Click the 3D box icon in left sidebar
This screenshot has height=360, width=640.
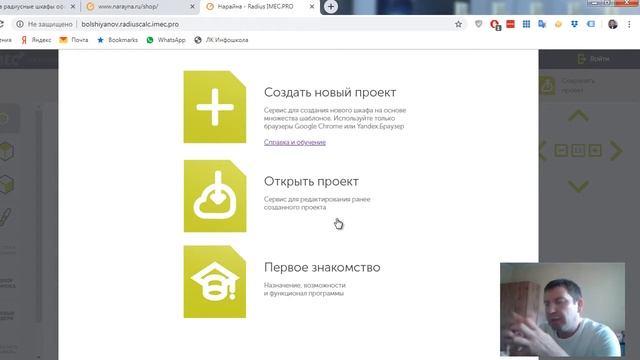tap(7, 151)
